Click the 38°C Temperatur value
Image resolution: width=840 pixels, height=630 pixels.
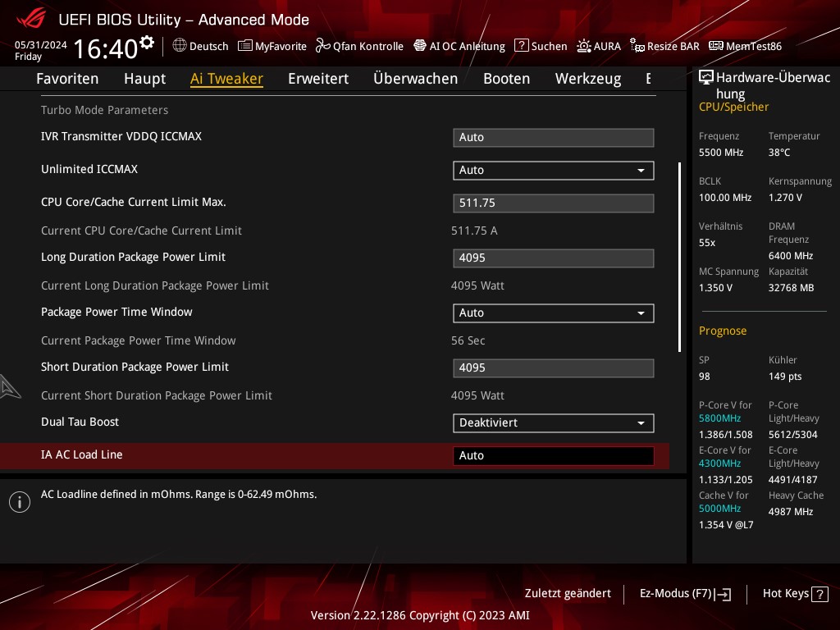(779, 152)
